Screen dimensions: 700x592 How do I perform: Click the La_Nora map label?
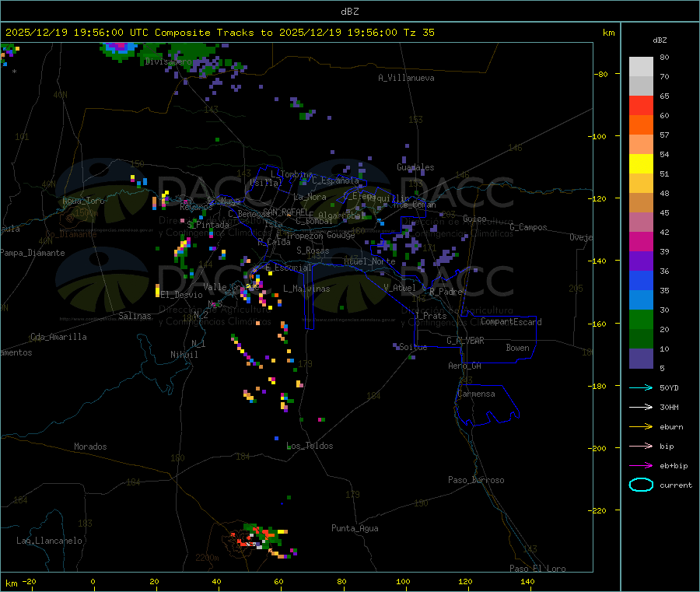310,197
